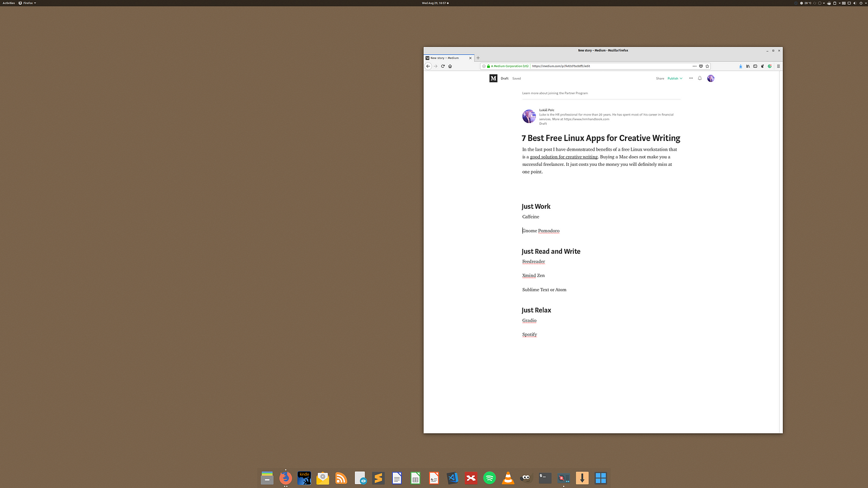Launch Visual Studio Code from the dock

coord(452,478)
